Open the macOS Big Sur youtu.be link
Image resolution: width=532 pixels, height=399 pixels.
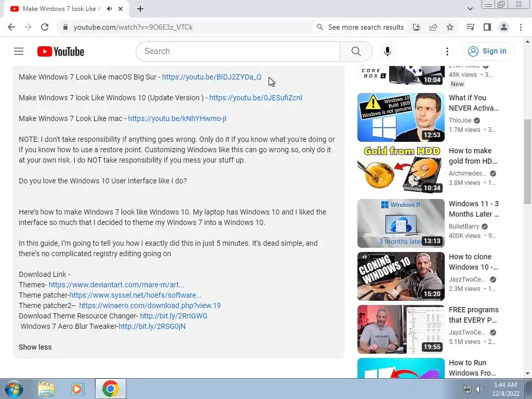coord(212,77)
